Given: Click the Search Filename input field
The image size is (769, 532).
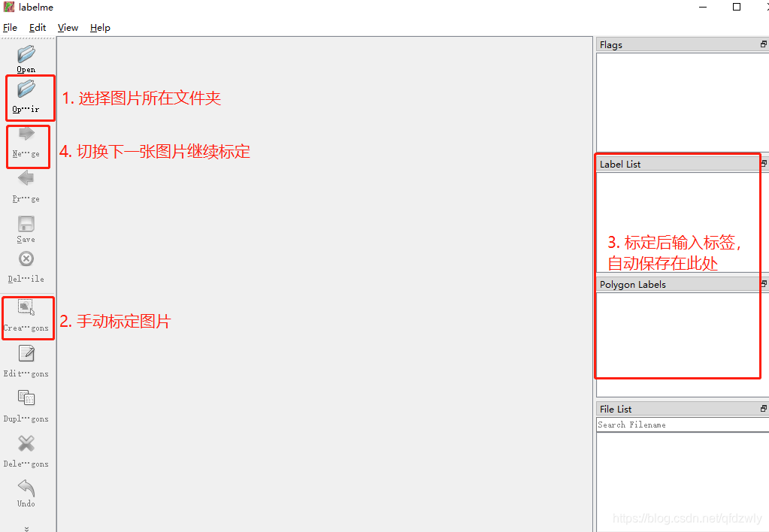Looking at the screenshot, I should point(683,425).
